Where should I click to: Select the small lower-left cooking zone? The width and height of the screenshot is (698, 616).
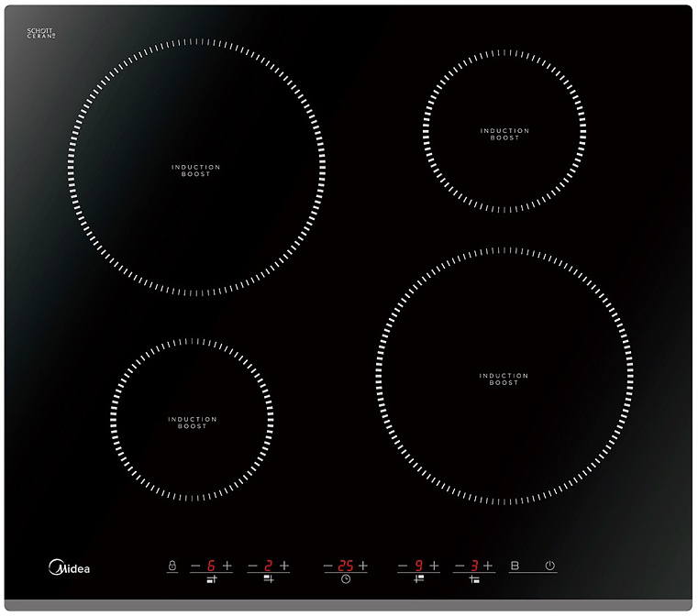pyautogui.click(x=192, y=420)
